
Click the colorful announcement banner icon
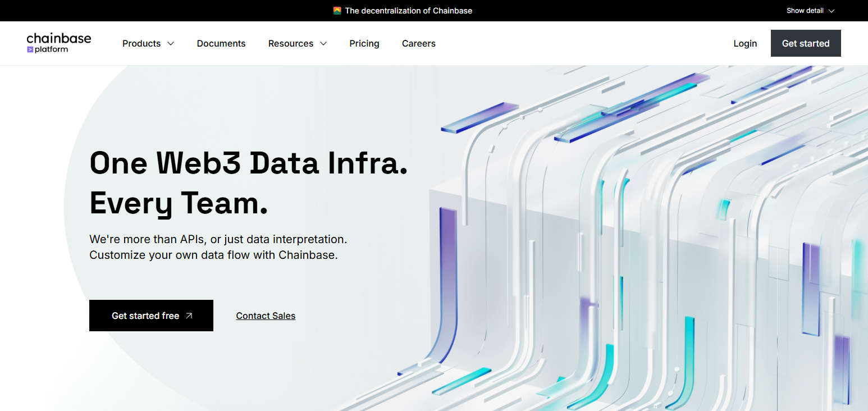pos(337,11)
